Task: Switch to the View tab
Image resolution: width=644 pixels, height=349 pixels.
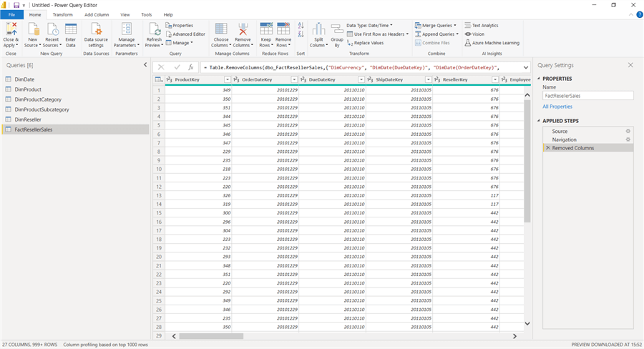Action: pos(125,15)
